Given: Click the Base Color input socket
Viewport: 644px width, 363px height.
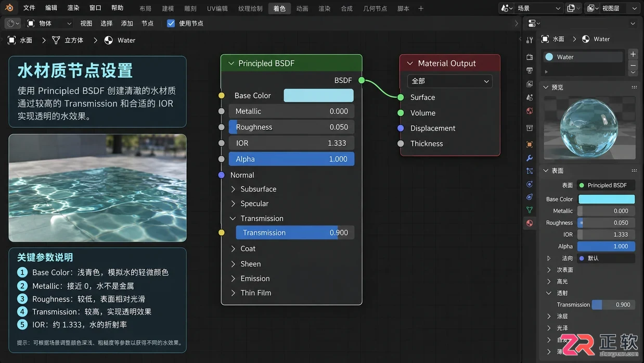Looking at the screenshot, I should (x=222, y=95).
